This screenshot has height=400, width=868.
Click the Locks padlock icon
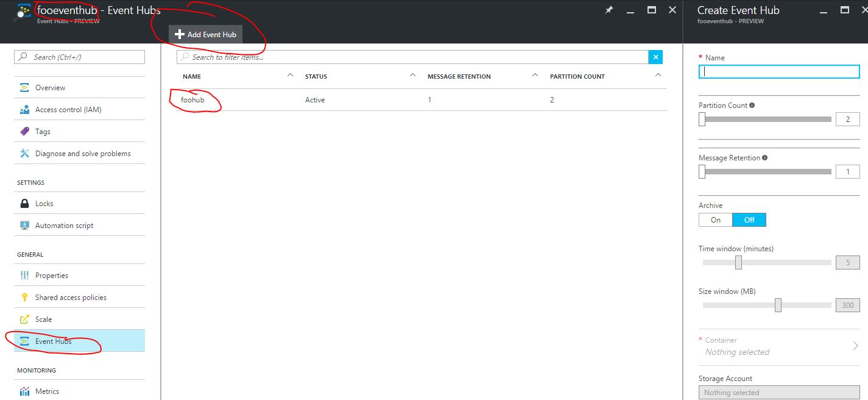24,204
